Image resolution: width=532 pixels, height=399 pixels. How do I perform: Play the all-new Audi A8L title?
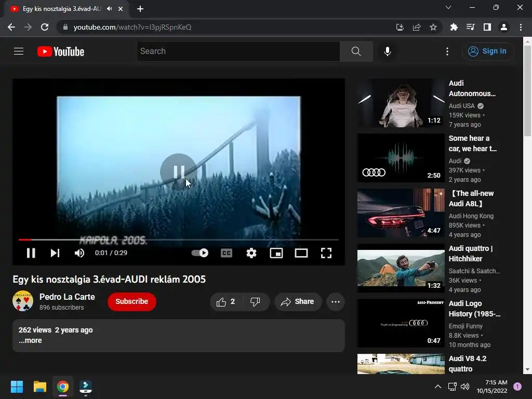tap(471, 198)
